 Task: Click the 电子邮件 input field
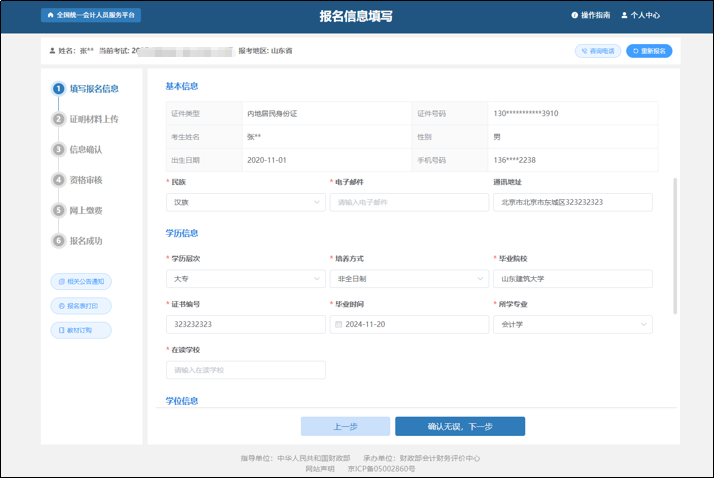coord(409,202)
